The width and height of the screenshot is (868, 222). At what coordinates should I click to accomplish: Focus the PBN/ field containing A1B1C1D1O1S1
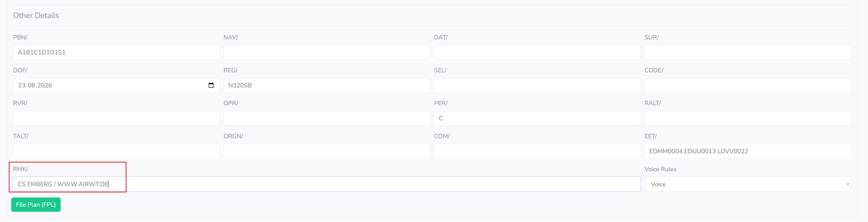click(x=116, y=52)
